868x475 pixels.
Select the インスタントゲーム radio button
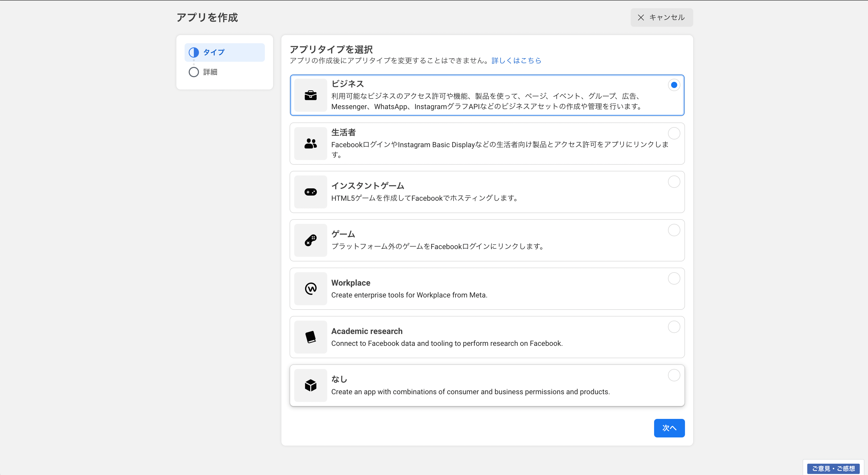click(x=674, y=182)
